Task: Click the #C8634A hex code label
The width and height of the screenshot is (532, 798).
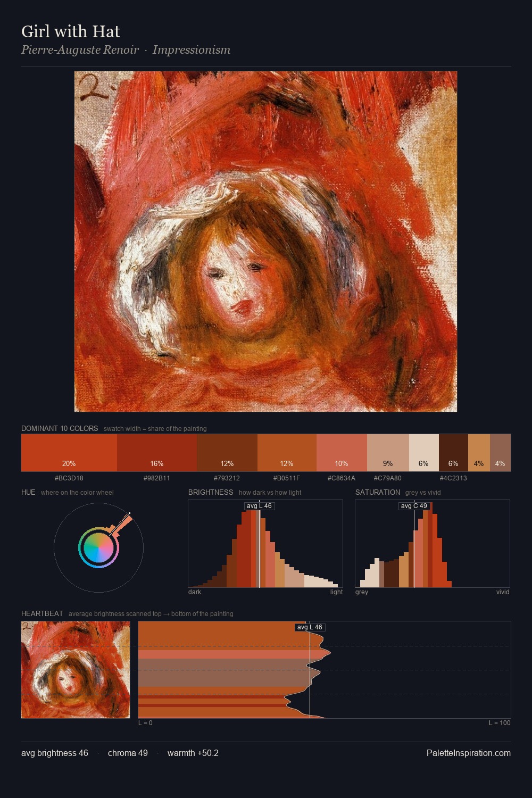Action: [x=342, y=478]
